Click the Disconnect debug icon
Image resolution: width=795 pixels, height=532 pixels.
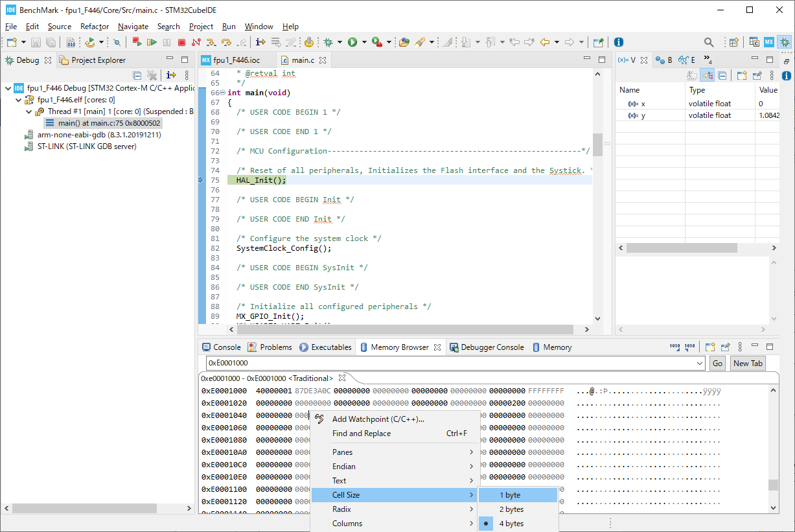coord(196,42)
